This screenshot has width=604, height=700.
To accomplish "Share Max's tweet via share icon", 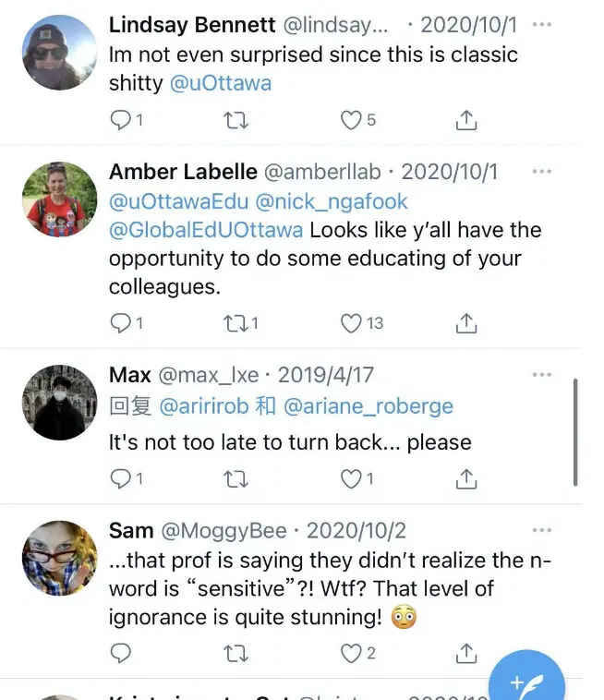I will pyautogui.click(x=467, y=478).
